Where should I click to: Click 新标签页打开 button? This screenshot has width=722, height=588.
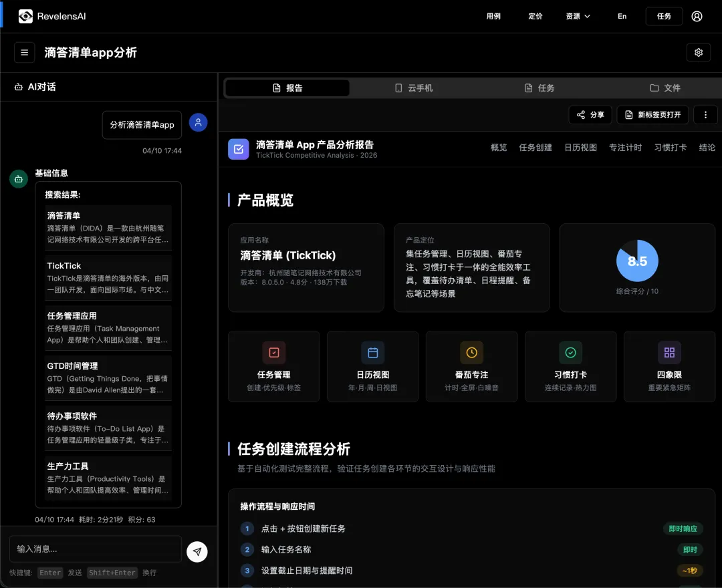click(x=652, y=114)
